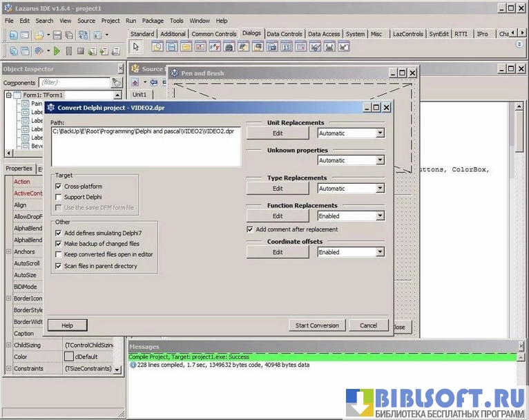Pick the TFontDialog component in Dialogs palette
This screenshot has width=529, height=420.
click(215, 46)
